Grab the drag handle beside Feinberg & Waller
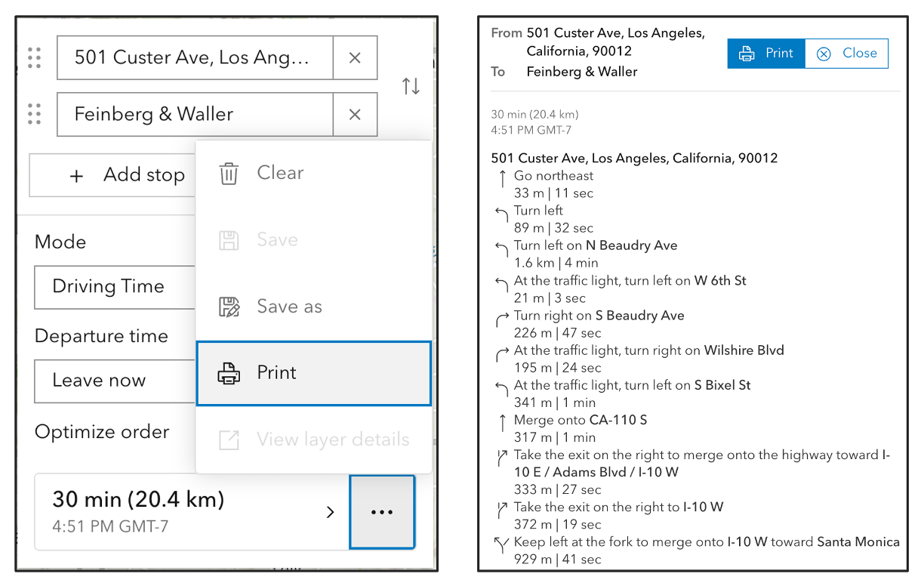The image size is (924, 586). pos(34,114)
